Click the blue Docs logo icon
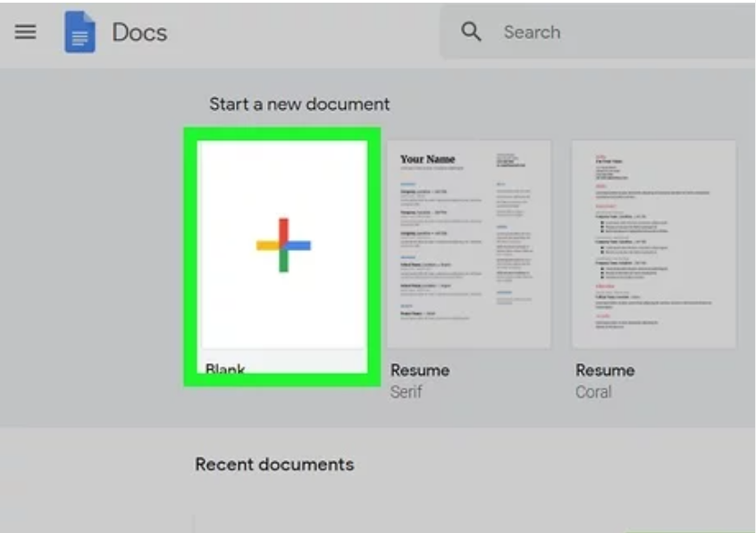Image resolution: width=756 pixels, height=533 pixels. (80, 33)
